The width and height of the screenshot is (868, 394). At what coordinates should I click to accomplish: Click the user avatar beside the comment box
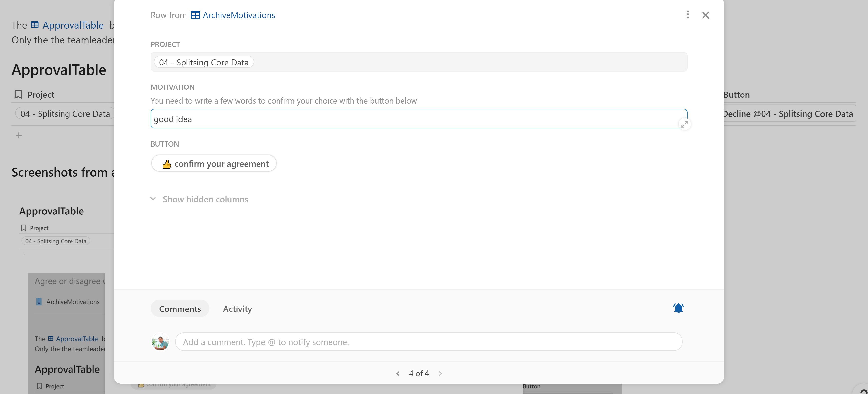[160, 342]
